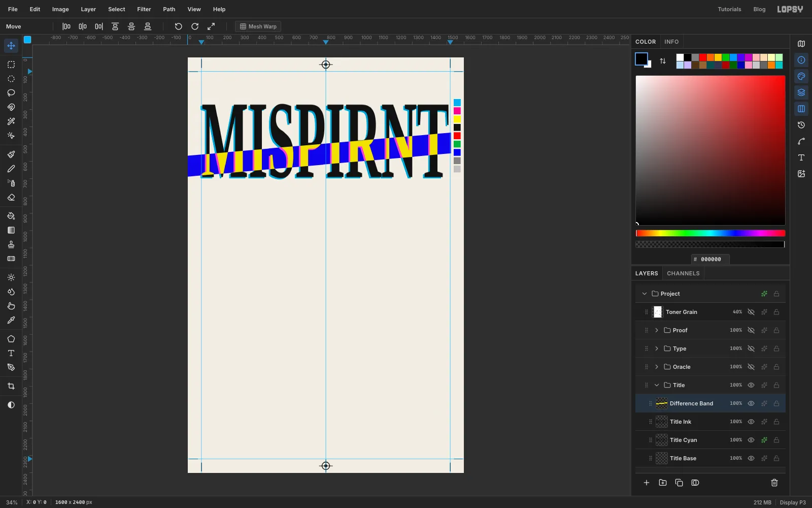Select the Gradient tool
Image resolution: width=812 pixels, height=508 pixels.
[x=11, y=230]
